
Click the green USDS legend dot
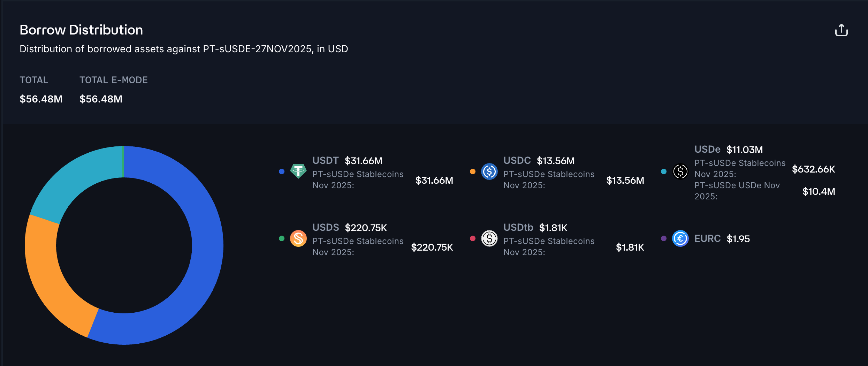tap(282, 238)
